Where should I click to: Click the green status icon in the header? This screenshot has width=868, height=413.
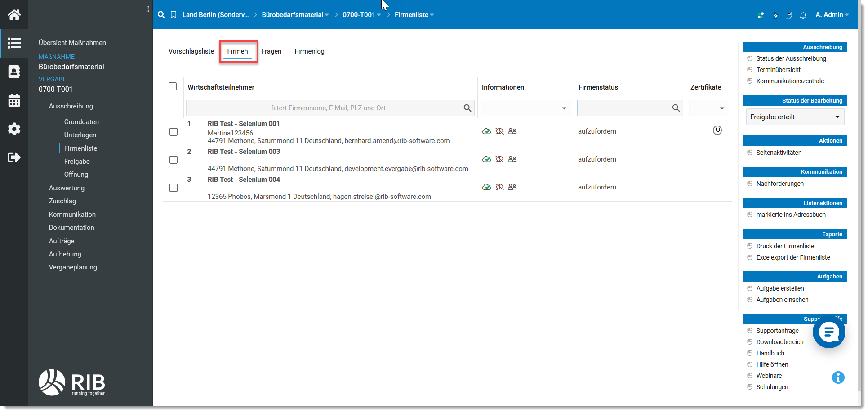pyautogui.click(x=761, y=15)
